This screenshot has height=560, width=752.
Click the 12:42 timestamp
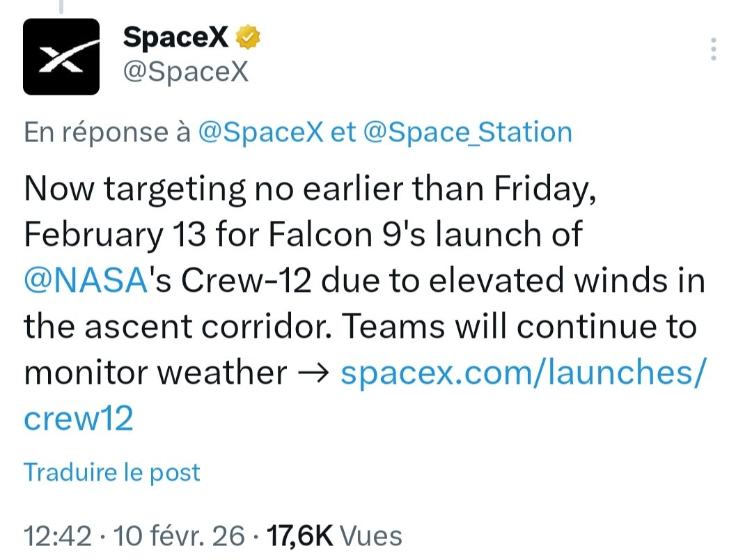click(x=58, y=536)
